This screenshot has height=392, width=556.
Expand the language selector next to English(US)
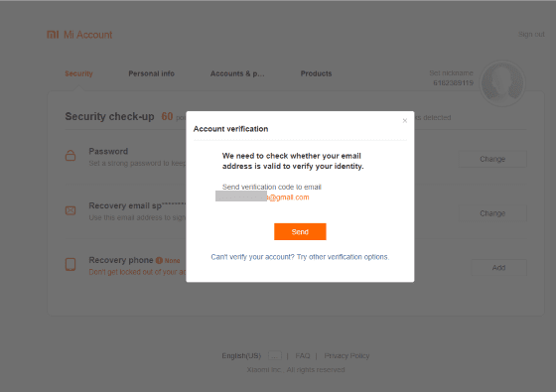click(275, 355)
